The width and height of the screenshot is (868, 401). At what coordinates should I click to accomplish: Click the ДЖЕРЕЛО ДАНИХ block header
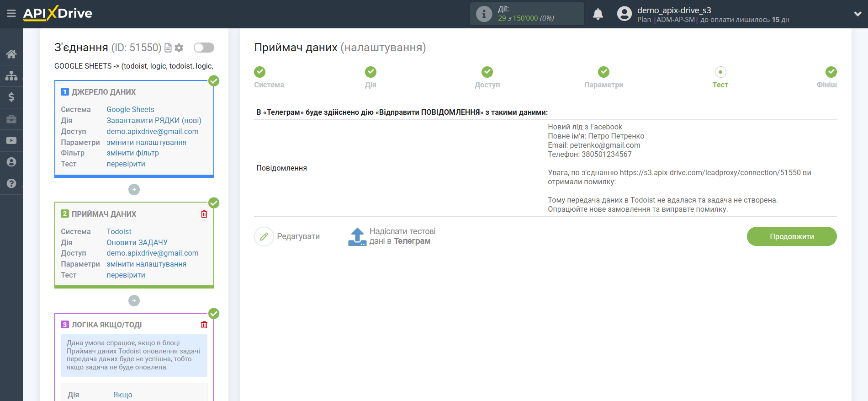[104, 92]
